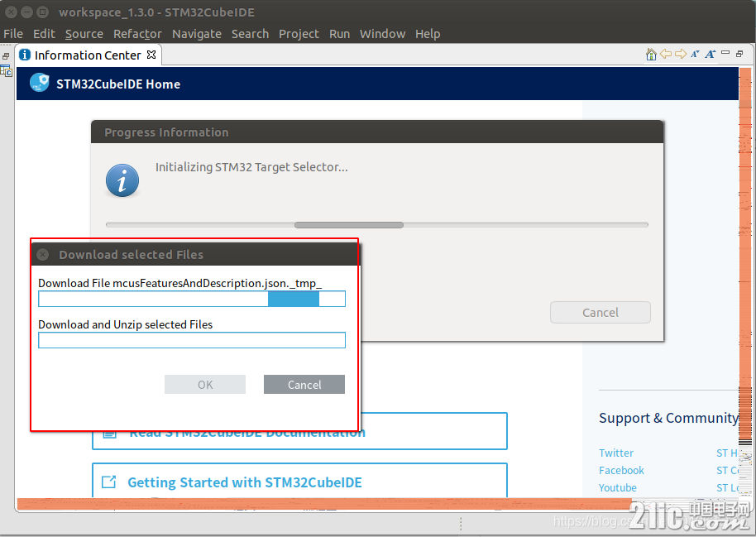Image resolution: width=756 pixels, height=537 pixels.
Task: Click the 'Initializing STM32 Target Selector...' text
Action: tap(251, 167)
